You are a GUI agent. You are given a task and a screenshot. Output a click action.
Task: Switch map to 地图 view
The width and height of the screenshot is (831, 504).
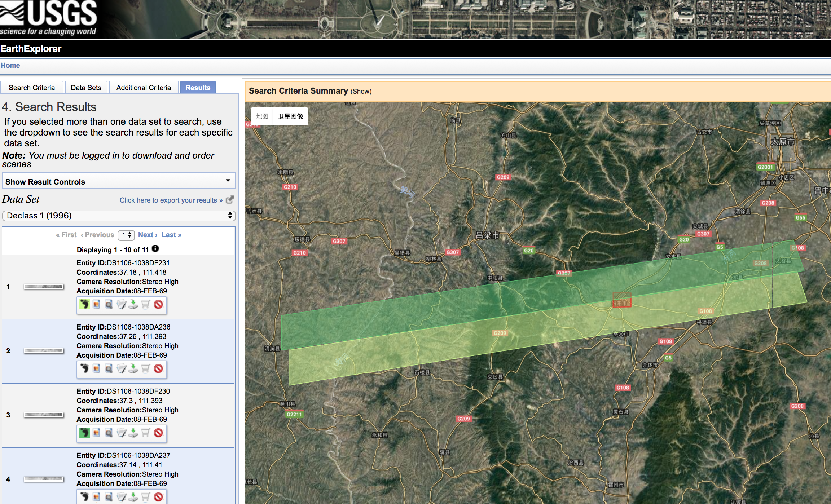(x=262, y=116)
